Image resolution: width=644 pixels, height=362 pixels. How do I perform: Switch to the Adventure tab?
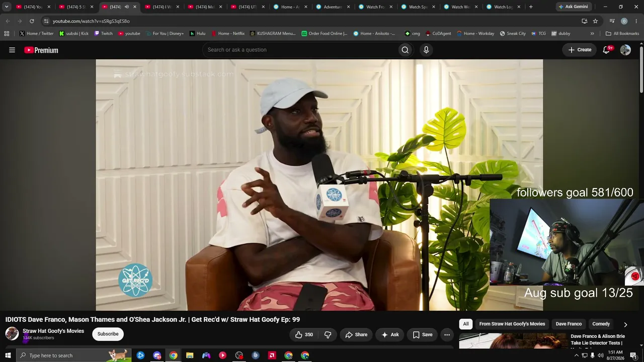point(333,7)
